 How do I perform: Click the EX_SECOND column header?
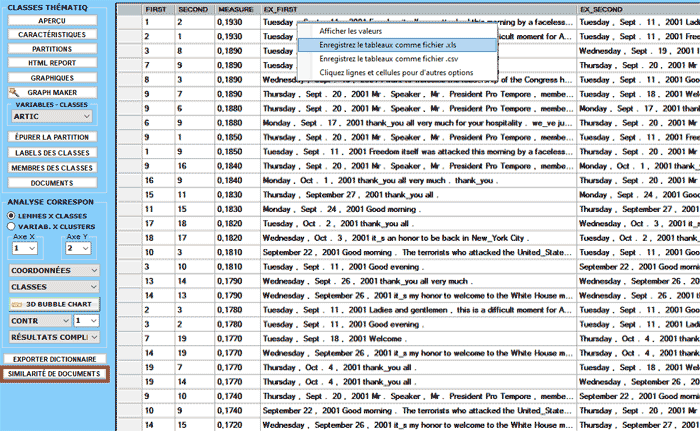click(638, 9)
